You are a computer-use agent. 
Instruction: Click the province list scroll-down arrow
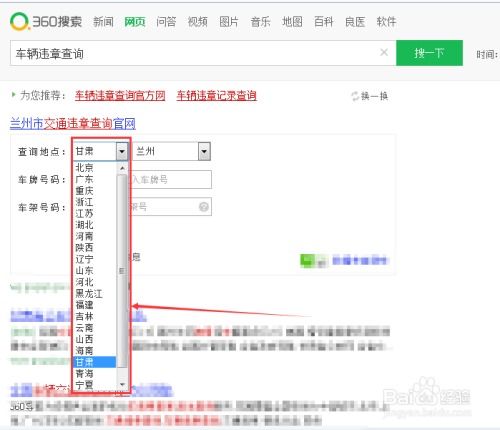click(x=122, y=384)
